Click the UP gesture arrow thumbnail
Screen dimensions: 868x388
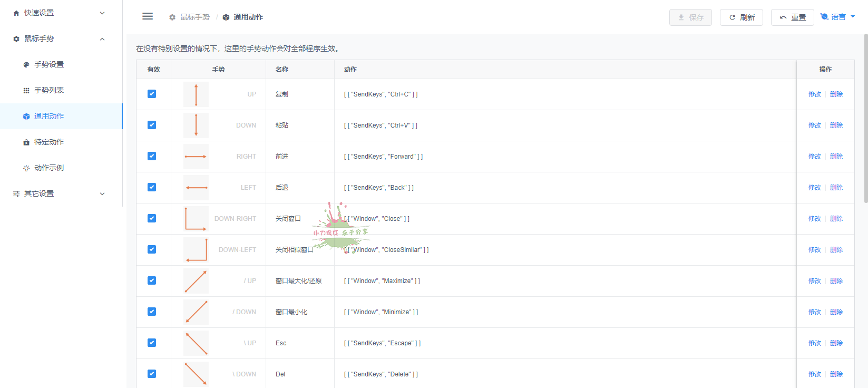196,94
